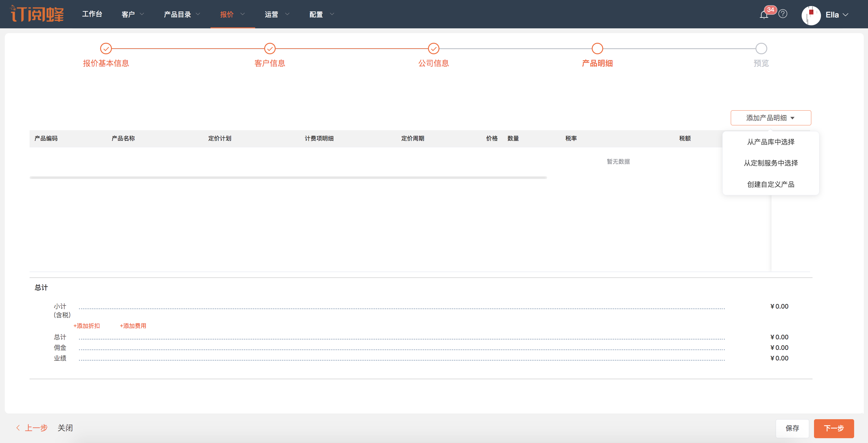Click the +添加折扣 link
The image size is (868, 443).
tap(87, 325)
